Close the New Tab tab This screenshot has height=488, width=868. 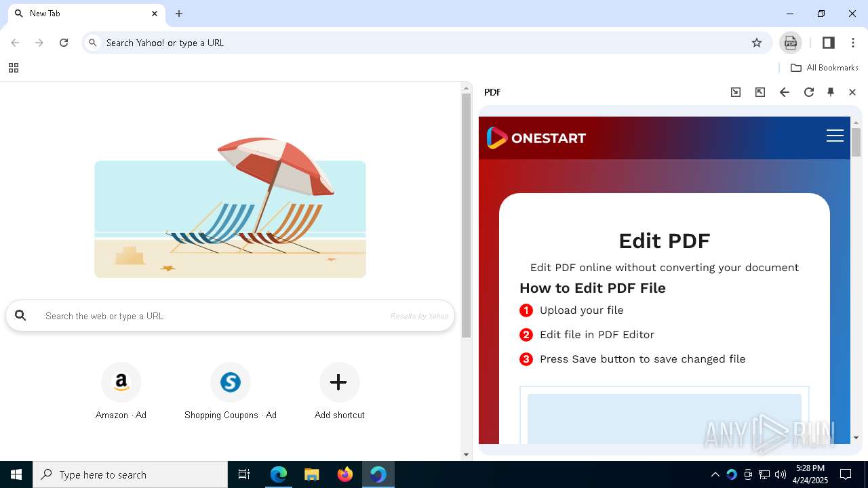point(155,14)
